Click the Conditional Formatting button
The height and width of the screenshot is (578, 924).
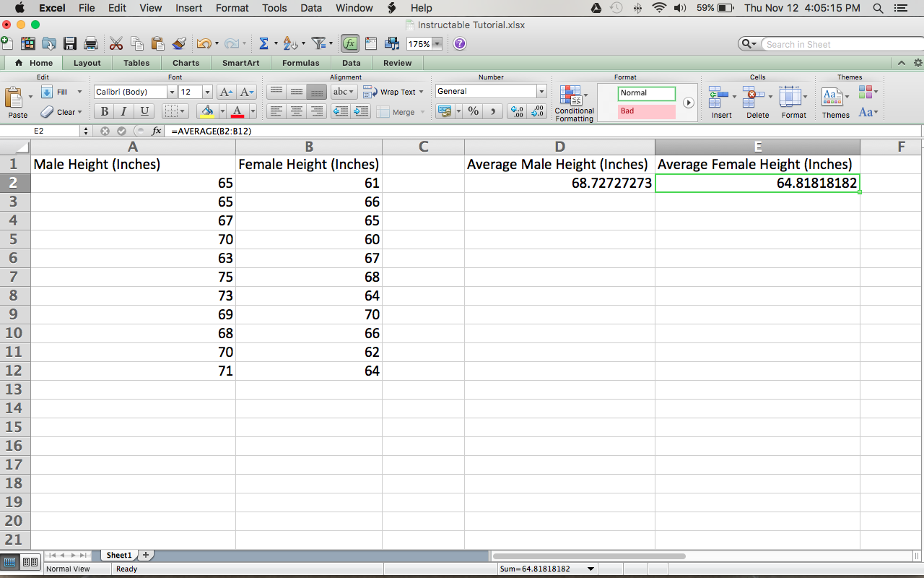click(x=575, y=103)
